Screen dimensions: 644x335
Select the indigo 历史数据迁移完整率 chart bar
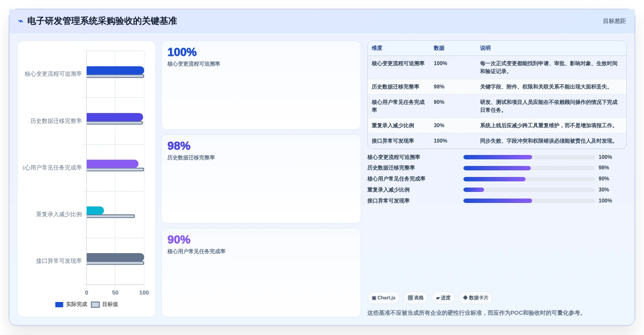(115, 117)
